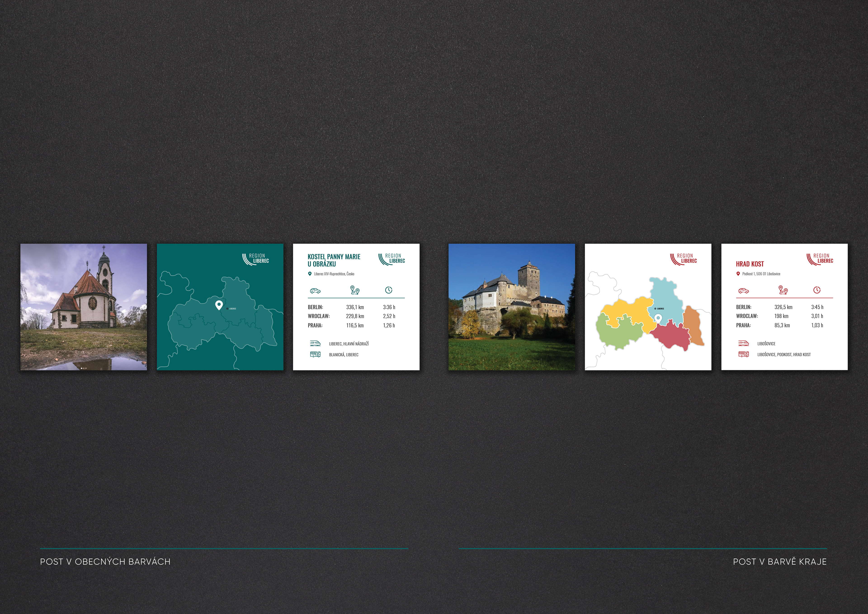Open the Kost castle photo thumbnail

tap(512, 307)
